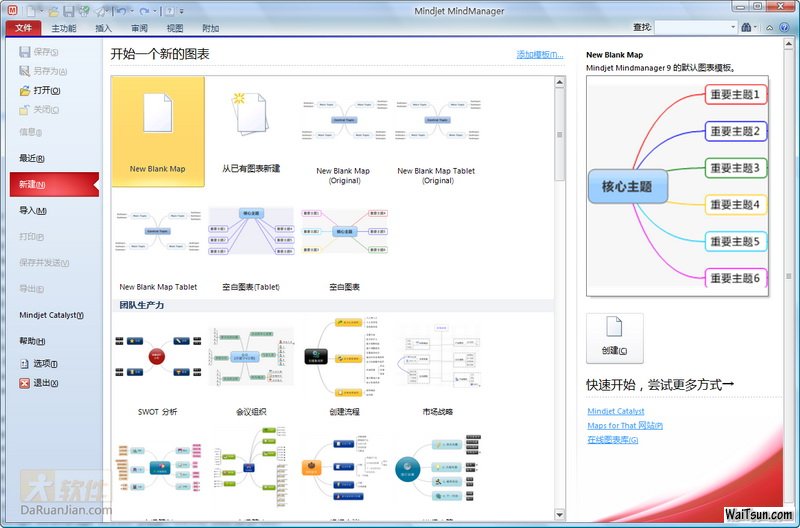
Task: Open the Maps for That website link
Action: coord(625,426)
